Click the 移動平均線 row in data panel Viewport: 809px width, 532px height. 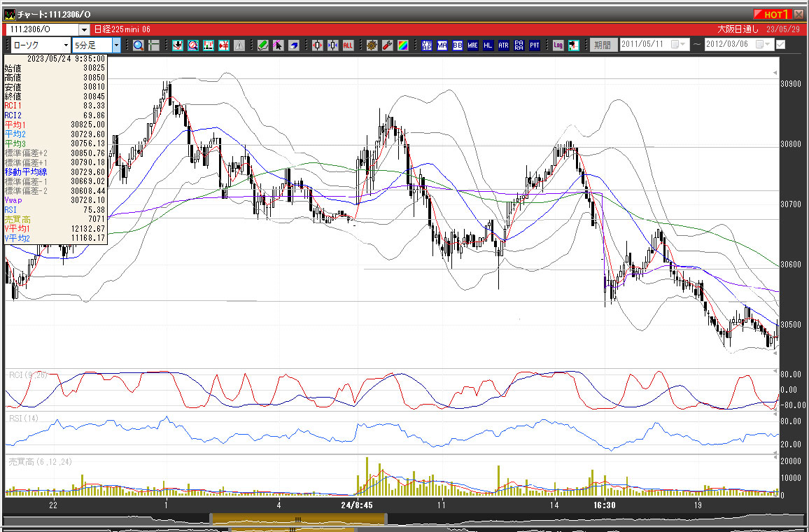point(55,172)
